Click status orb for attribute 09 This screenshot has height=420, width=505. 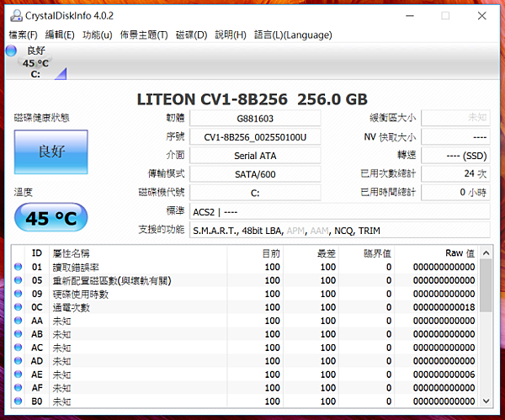point(18,294)
